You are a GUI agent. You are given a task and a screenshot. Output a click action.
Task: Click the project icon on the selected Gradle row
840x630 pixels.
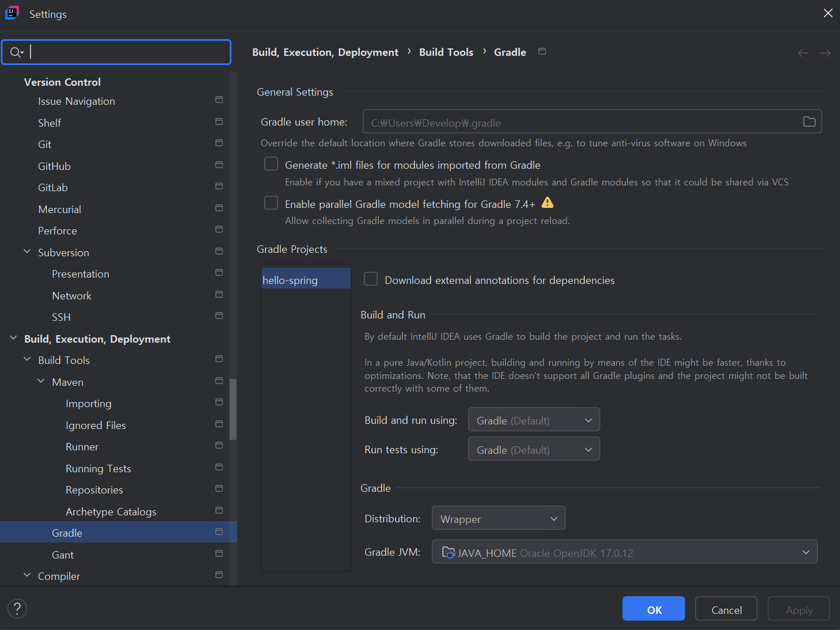pos(219,532)
